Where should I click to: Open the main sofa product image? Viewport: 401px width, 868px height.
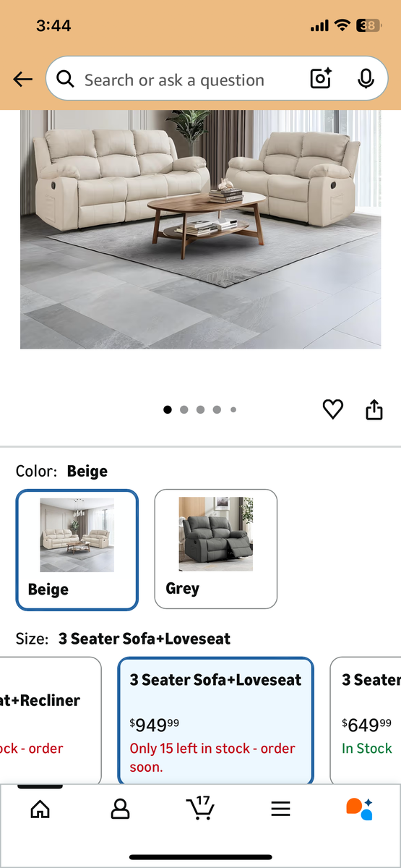[x=200, y=229]
